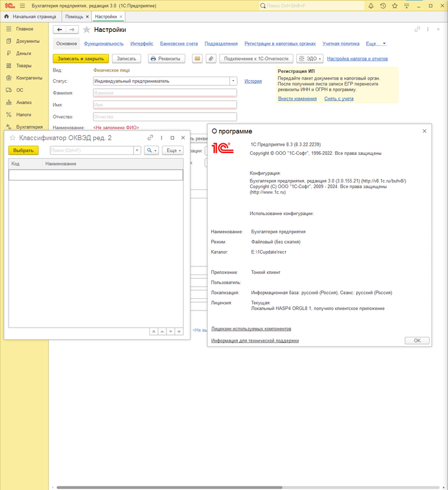Open dots menu in Классификатор ОКВЭД window
The height and width of the screenshot is (490, 448).
pyautogui.click(x=162, y=137)
